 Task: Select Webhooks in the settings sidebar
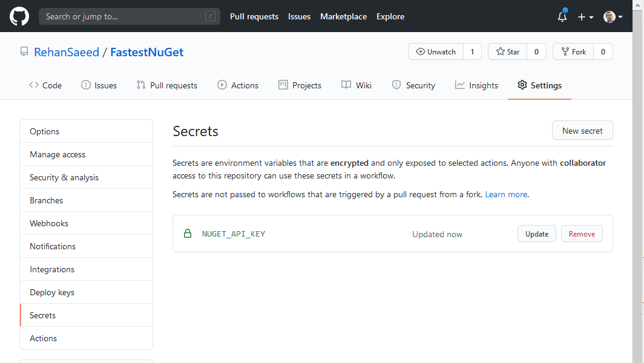click(x=48, y=223)
